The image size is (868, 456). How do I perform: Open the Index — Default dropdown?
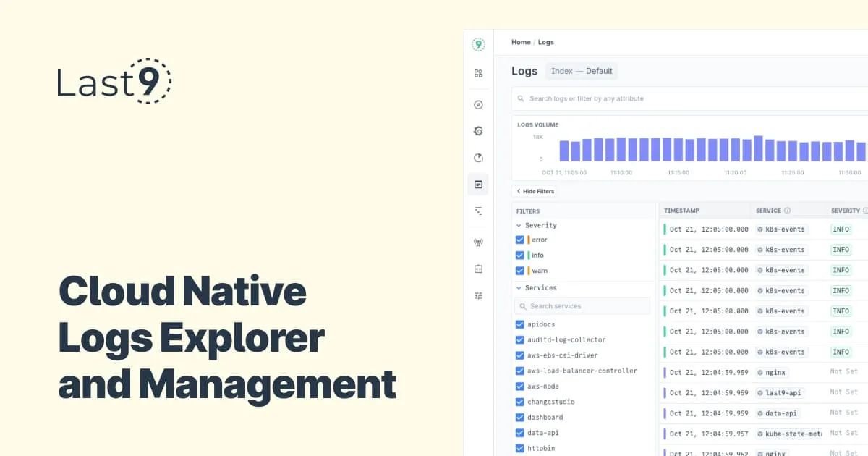[582, 71]
